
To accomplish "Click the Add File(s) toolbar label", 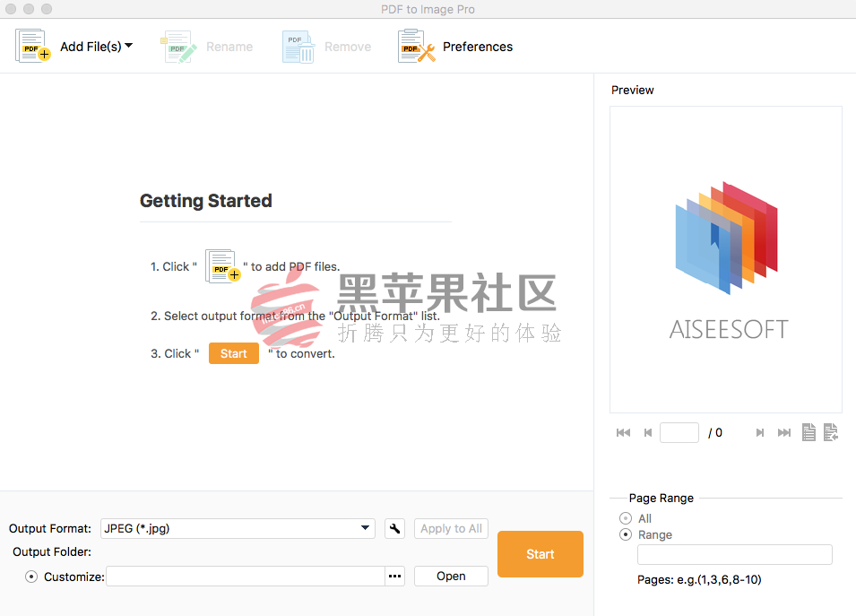I will tap(91, 47).
